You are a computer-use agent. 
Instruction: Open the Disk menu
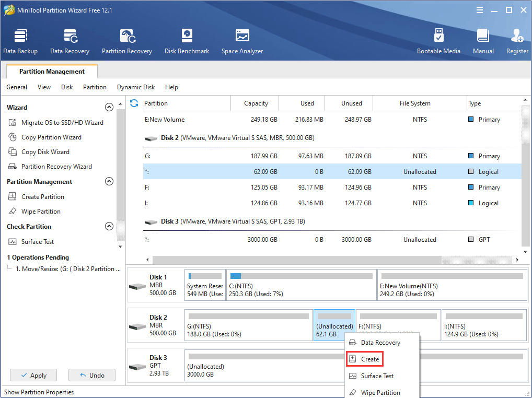(x=67, y=87)
